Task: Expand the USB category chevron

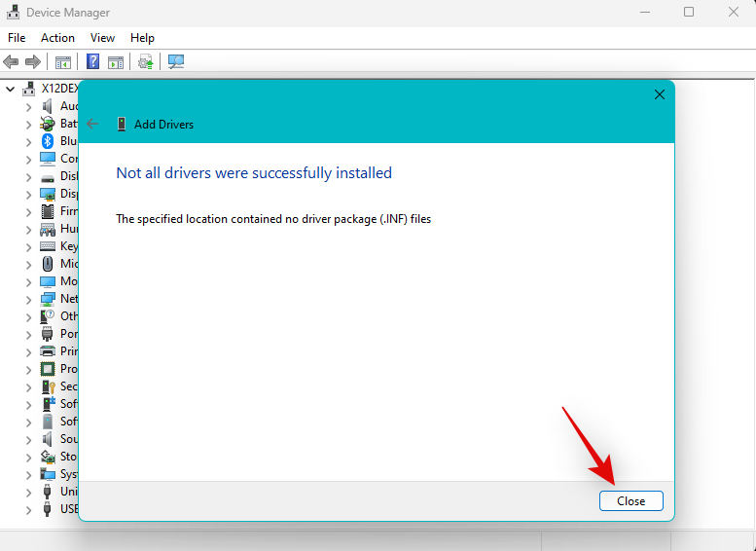Action: [x=28, y=509]
